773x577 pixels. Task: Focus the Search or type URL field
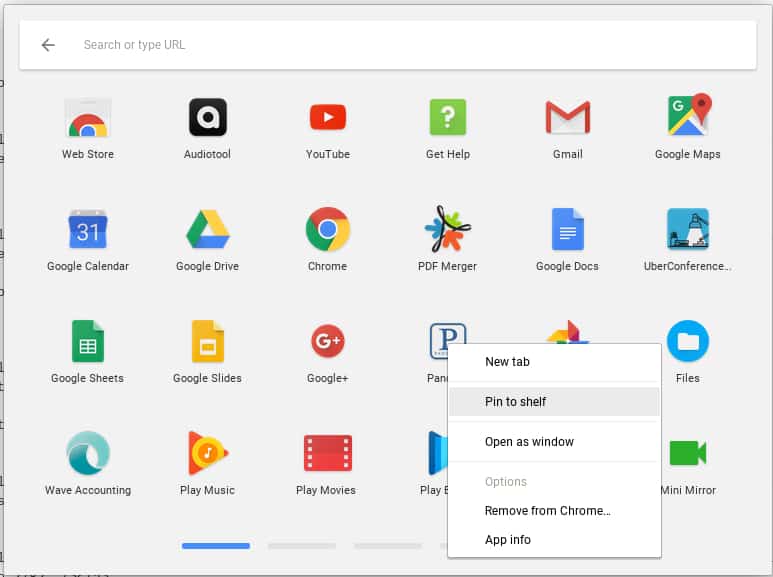click(x=387, y=45)
